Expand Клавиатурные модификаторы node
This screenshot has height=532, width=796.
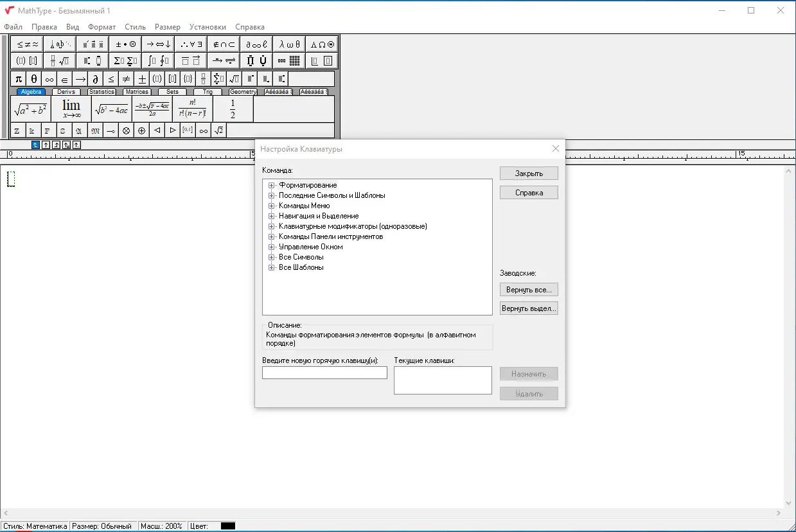pyautogui.click(x=272, y=226)
